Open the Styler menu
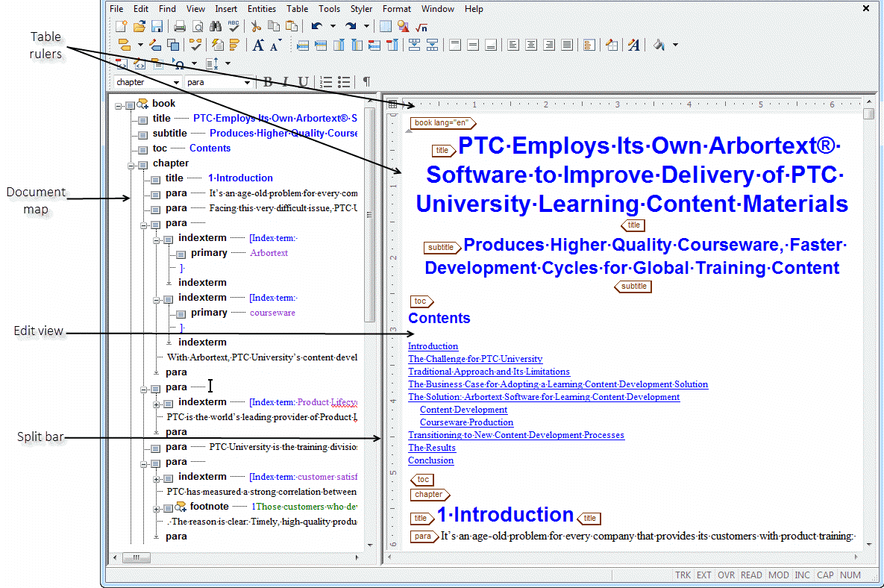The image size is (884, 588). (361, 9)
